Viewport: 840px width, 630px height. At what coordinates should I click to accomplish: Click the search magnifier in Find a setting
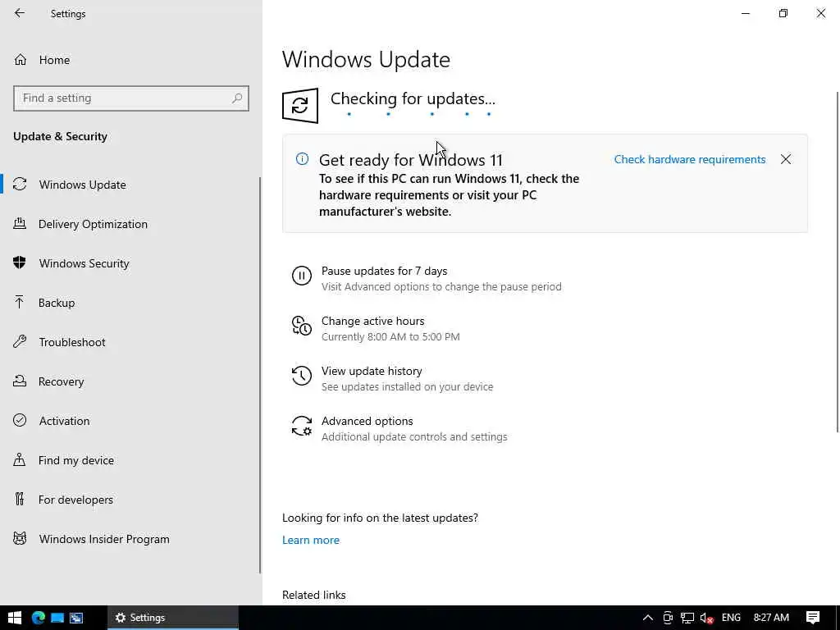click(x=237, y=98)
